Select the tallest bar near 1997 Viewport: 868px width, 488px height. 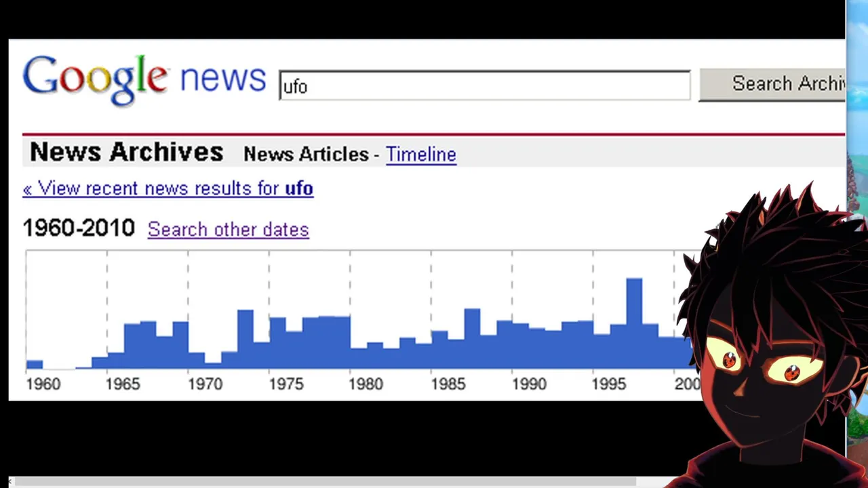pos(634,323)
